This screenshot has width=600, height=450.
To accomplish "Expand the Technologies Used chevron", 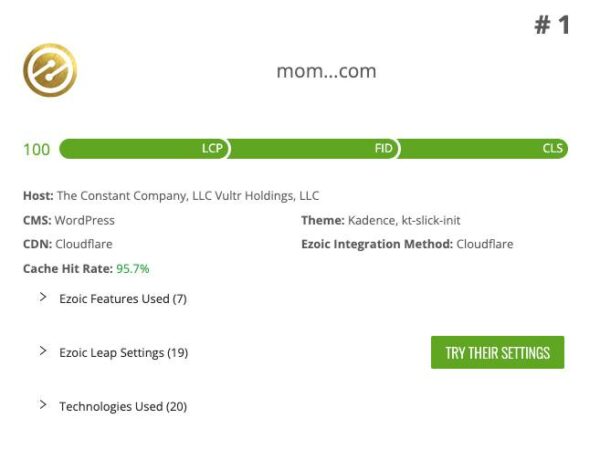I will (43, 405).
